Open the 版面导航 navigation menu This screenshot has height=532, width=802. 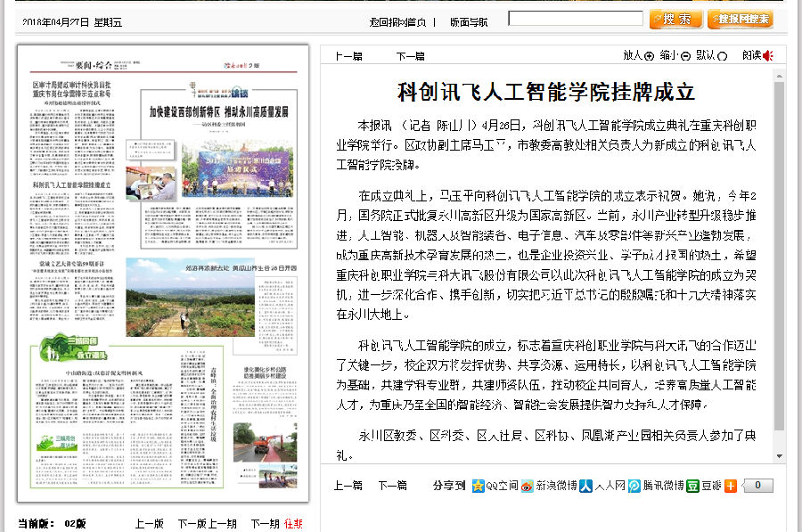469,21
